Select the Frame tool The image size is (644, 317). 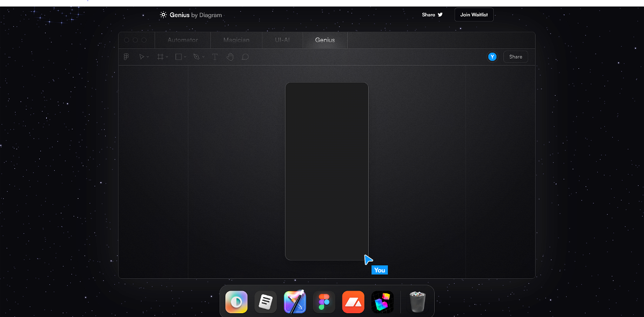160,56
